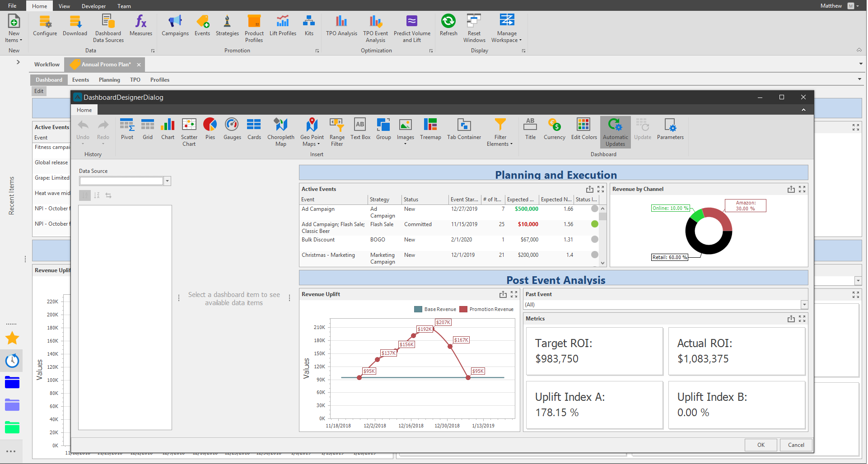Screen dimensions: 868x464
Task: Click the Target ROI card
Action: [x=594, y=351]
